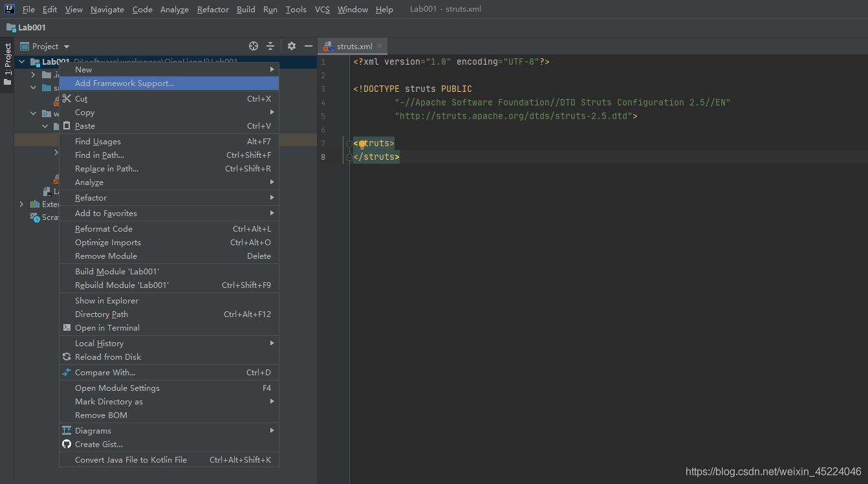Click the yellow intention bulb in editor
The width and height of the screenshot is (868, 484).
[362, 144]
